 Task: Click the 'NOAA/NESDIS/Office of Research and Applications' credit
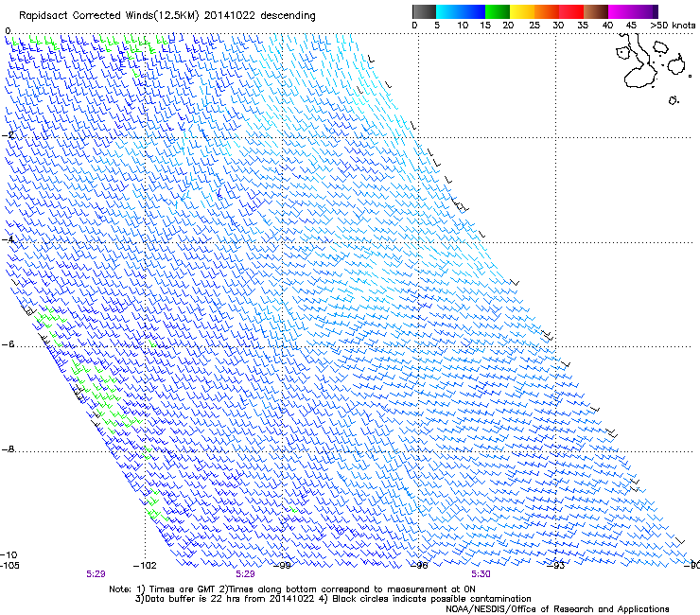[557, 609]
